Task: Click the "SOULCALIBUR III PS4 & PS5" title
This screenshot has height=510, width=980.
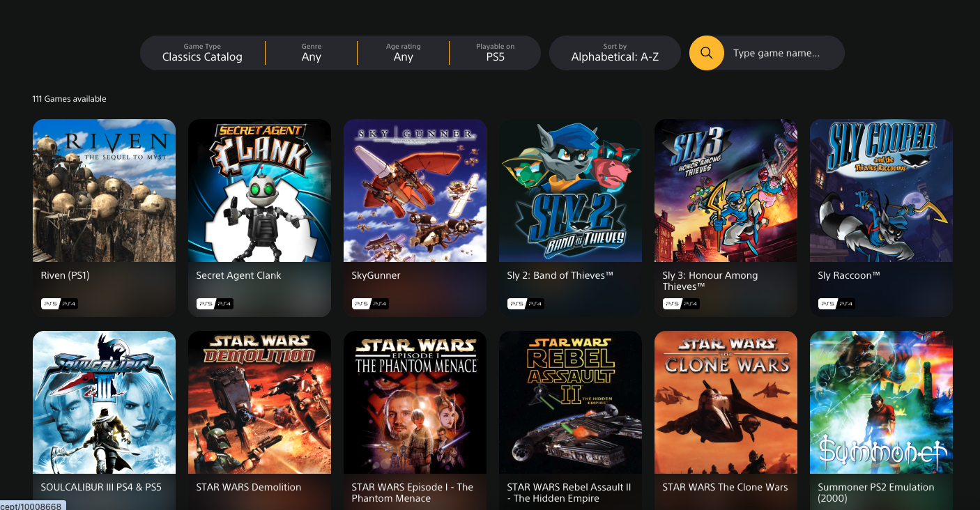Action: (101, 487)
